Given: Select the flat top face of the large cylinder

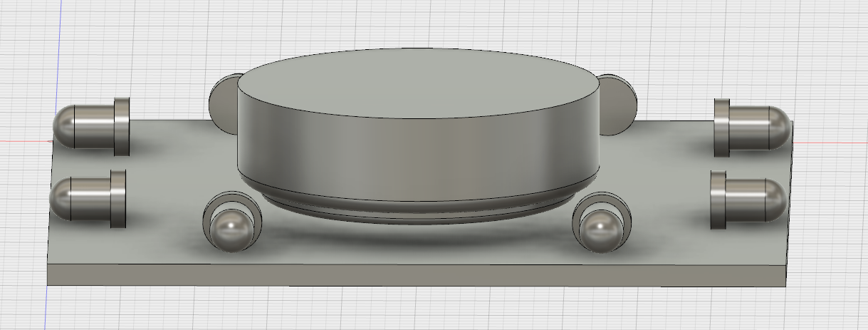Looking at the screenshot, I should 418,82.
